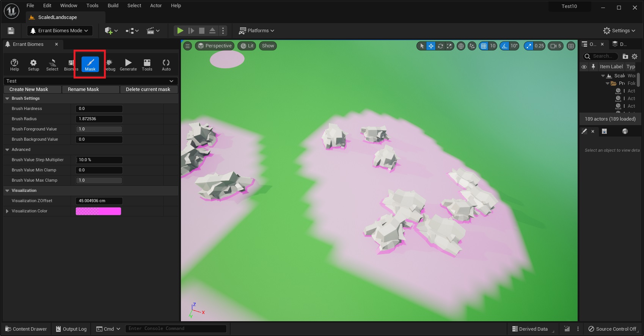Click the save icon in toolbar
644x336 pixels.
tap(11, 31)
